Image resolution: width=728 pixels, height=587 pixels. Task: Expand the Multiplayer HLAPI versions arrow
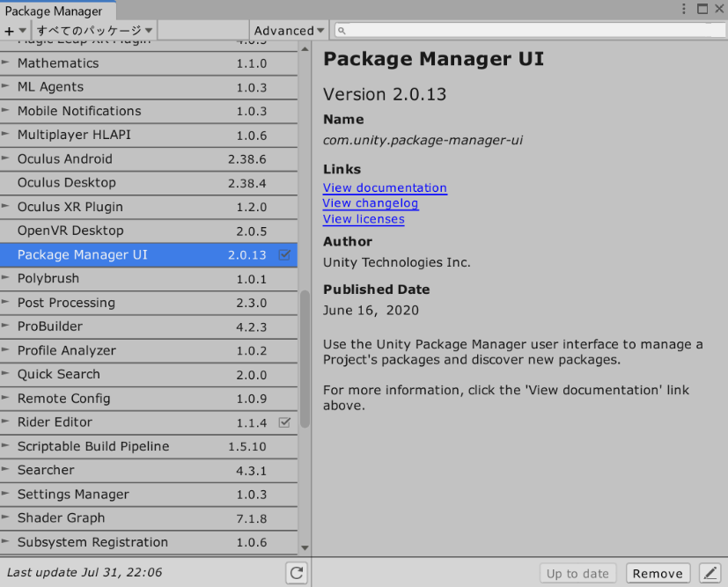click(5, 134)
